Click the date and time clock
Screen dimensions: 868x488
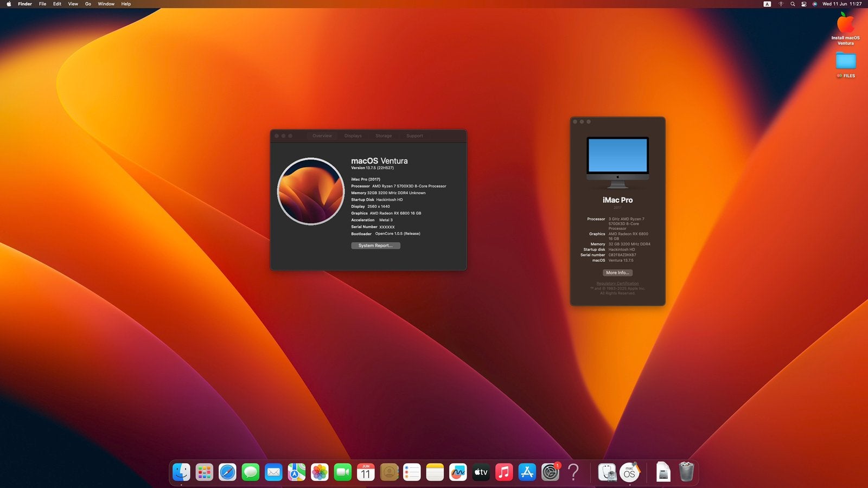click(842, 4)
